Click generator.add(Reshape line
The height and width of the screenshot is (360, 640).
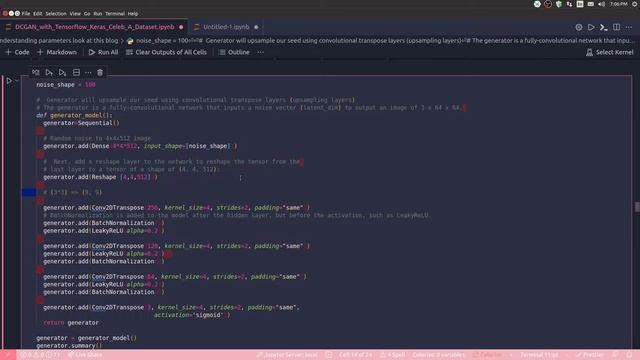(x=100, y=177)
